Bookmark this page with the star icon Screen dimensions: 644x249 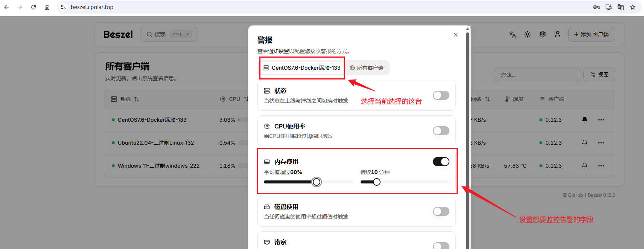(x=633, y=7)
